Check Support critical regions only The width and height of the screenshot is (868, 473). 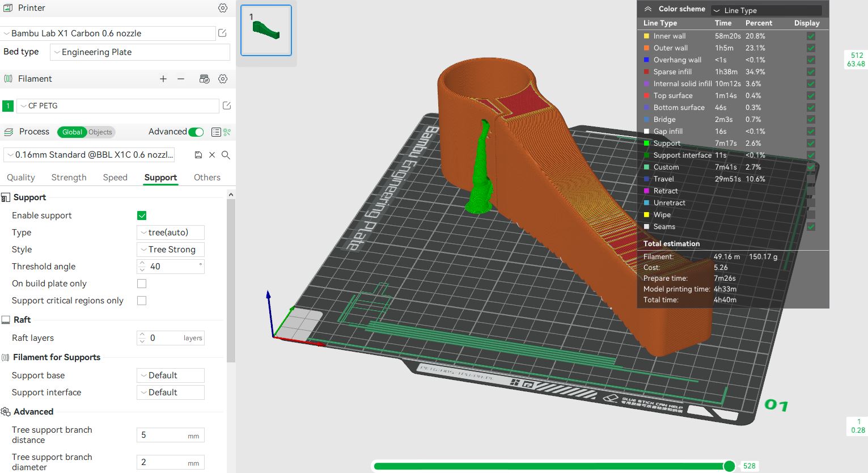tap(142, 301)
